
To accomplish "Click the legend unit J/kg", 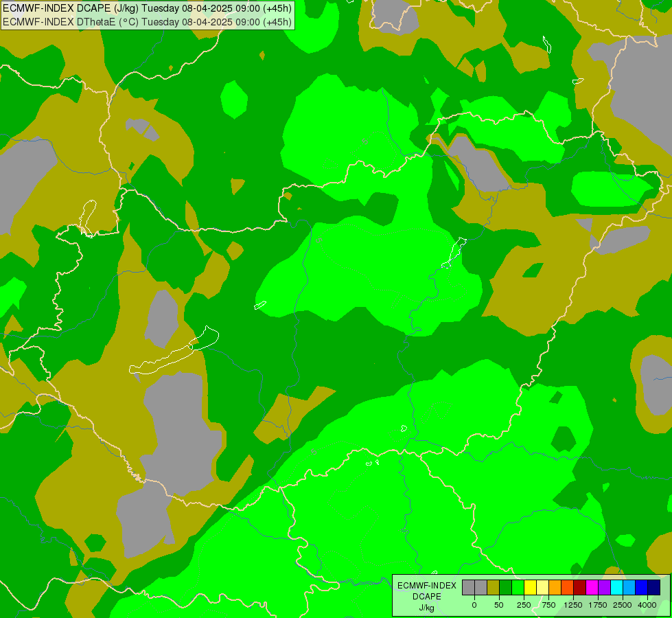I will [x=426, y=608].
